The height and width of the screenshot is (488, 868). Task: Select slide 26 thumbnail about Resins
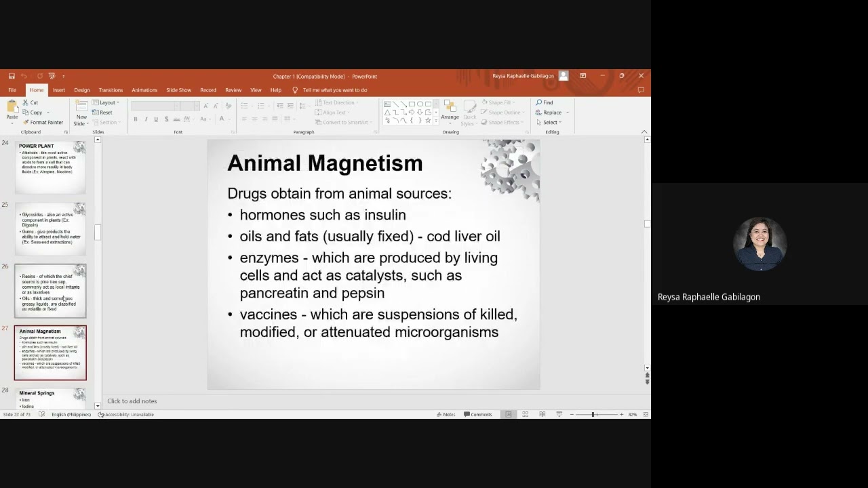coord(50,291)
